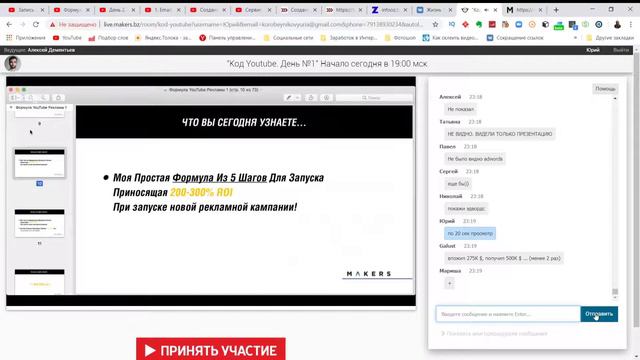The width and height of the screenshot is (640, 360).
Task: Bookmark this page with the star icon
Action: tap(436, 24)
